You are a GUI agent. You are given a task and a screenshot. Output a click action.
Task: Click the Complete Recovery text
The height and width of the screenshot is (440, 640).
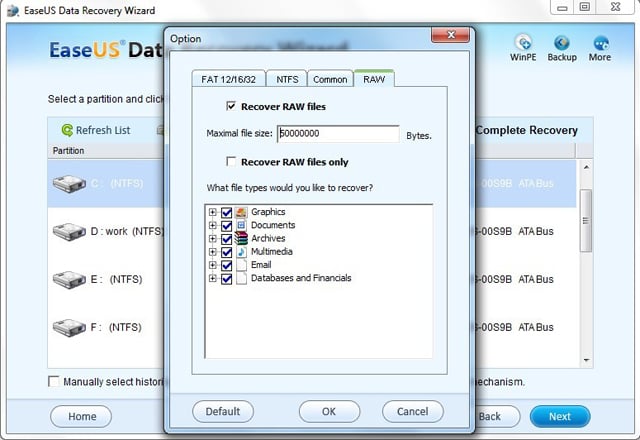[x=527, y=130]
